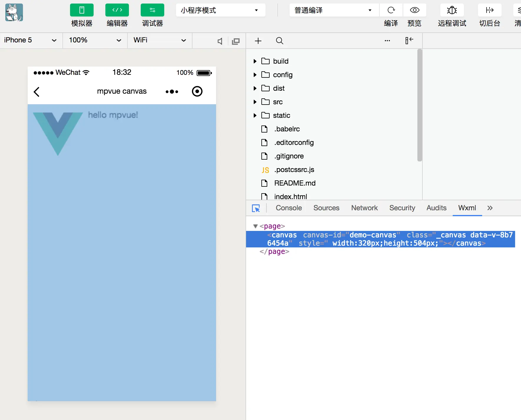Click the battery indicator in simulator

(x=204, y=73)
